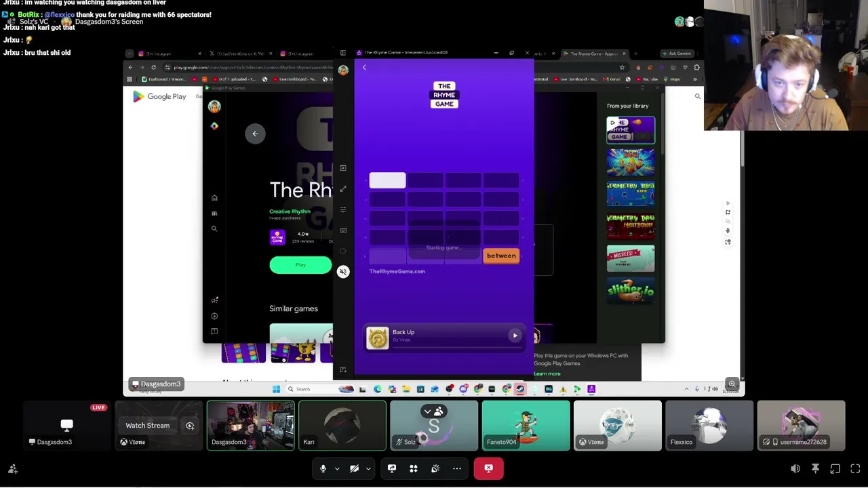Viewport: 868px width, 488px height.
Task: Select Dasgasdom3's LIVE screen tile
Action: [x=67, y=426]
